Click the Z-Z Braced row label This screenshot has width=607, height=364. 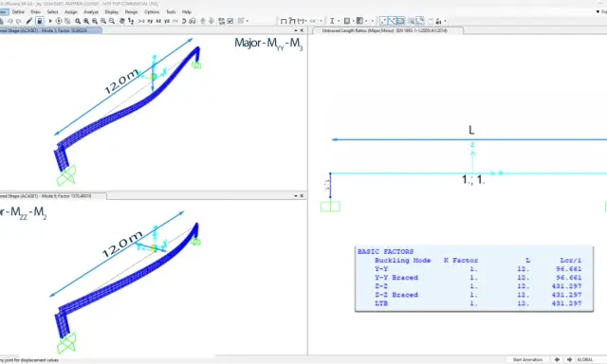396,295
